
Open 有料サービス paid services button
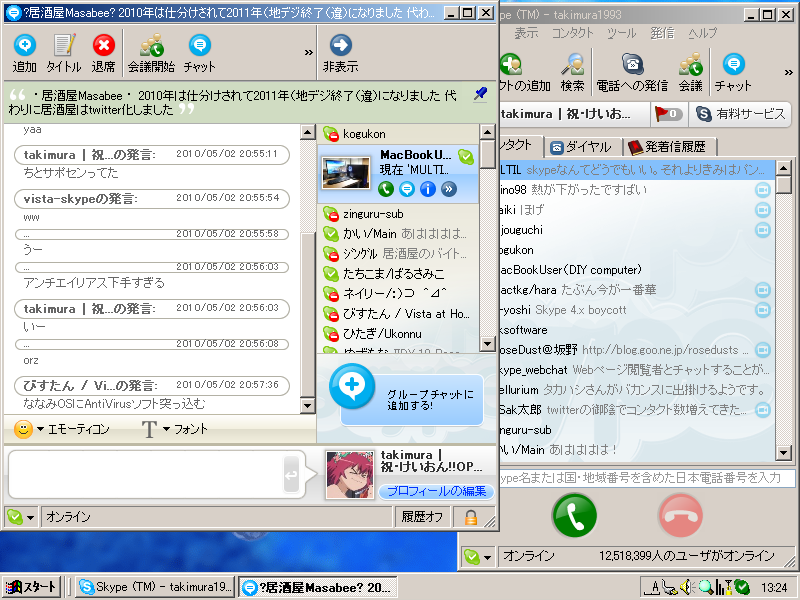tap(740, 114)
